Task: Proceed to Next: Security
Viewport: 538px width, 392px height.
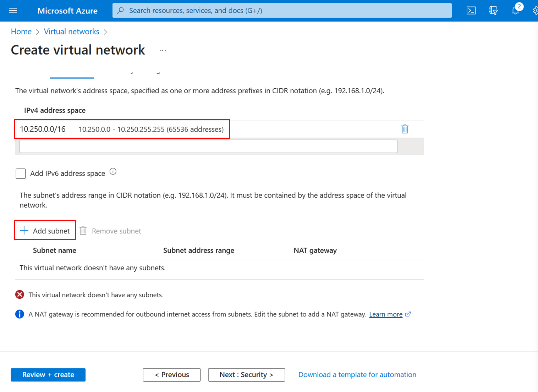Action: [x=246, y=375]
